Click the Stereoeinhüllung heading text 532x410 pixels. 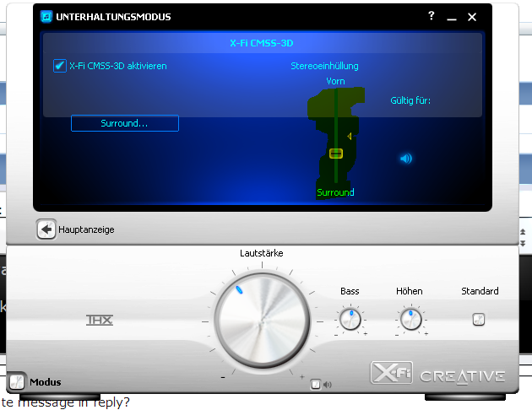(x=324, y=66)
